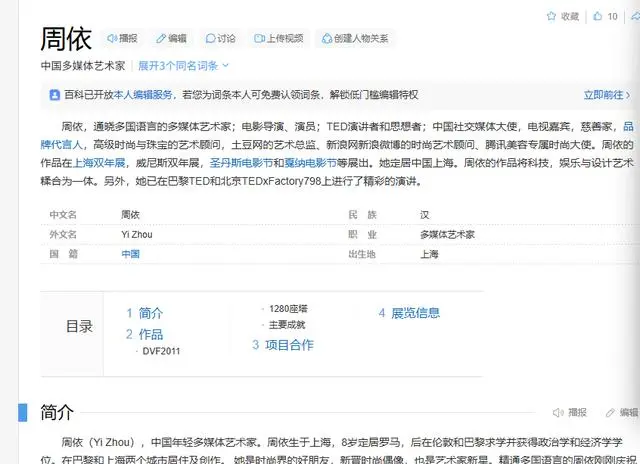Jump to 简介 in table of contents
This screenshot has height=464, width=640.
click(151, 313)
